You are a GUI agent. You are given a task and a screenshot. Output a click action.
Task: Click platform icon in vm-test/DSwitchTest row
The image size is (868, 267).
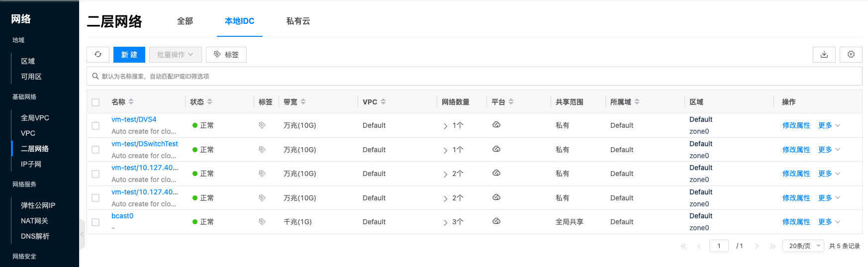[x=496, y=149]
